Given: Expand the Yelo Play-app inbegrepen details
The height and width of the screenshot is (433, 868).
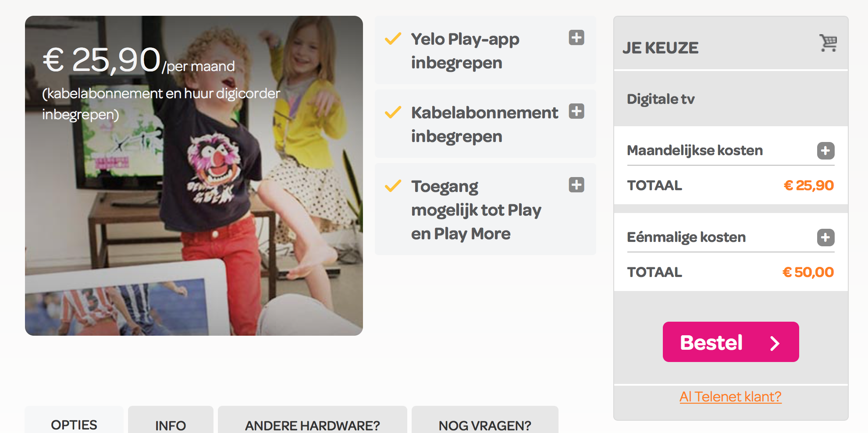Looking at the screenshot, I should click(x=576, y=38).
